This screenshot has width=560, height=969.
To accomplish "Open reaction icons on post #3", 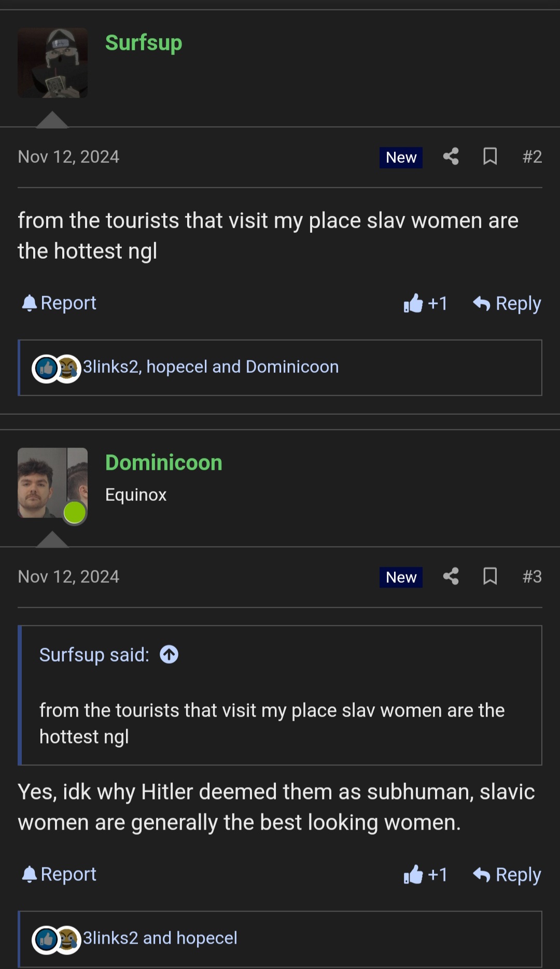I will tap(56, 939).
